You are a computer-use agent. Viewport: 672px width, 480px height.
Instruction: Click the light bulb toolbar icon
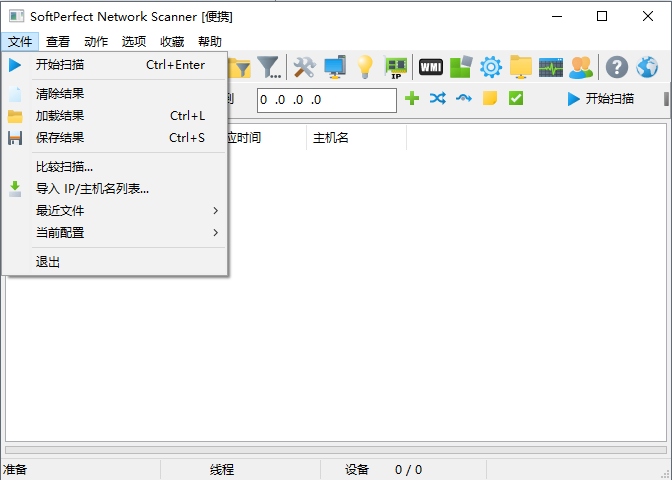click(x=365, y=67)
